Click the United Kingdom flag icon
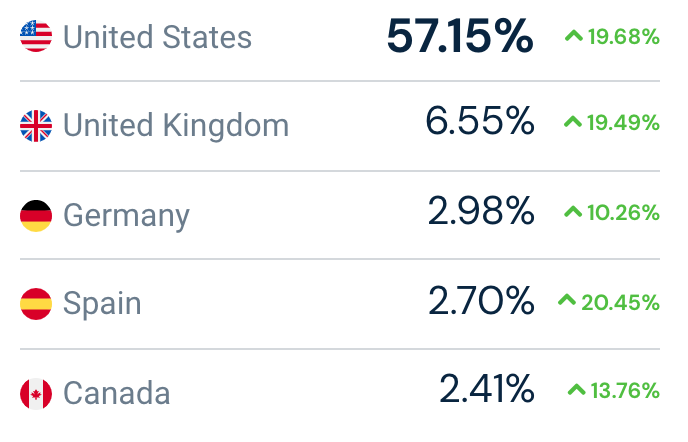Image resolution: width=688 pixels, height=442 pixels. (x=36, y=126)
